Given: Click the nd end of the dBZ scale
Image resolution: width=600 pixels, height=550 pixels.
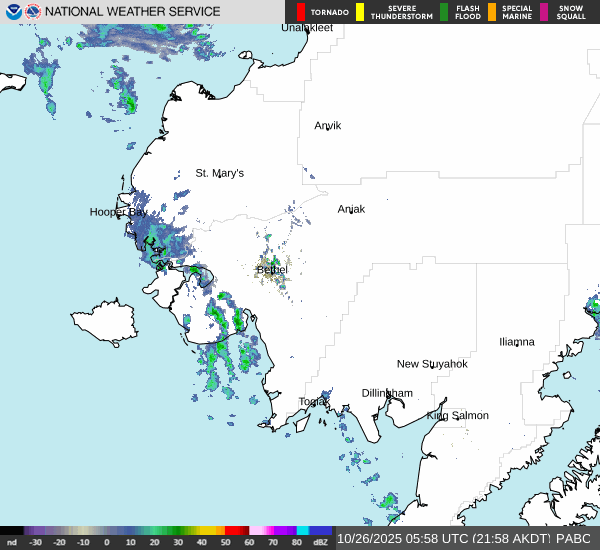Looking at the screenshot, I should point(11,542).
